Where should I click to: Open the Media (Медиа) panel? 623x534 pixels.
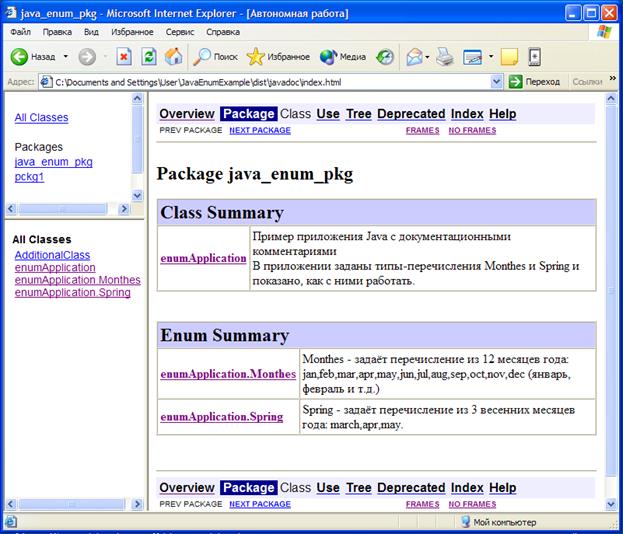pyautogui.click(x=342, y=57)
